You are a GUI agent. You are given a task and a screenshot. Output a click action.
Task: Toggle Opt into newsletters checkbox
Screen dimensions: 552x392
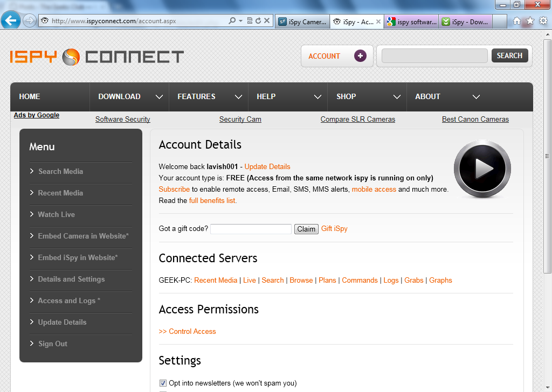(x=163, y=383)
